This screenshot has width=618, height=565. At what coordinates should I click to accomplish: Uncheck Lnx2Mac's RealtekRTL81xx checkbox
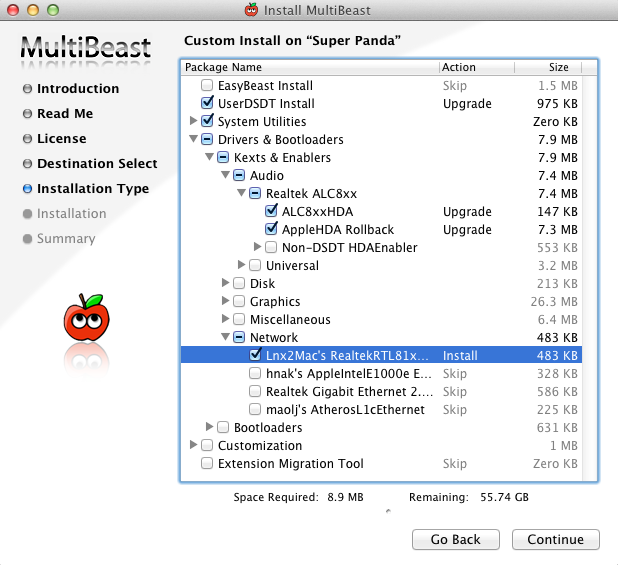point(255,355)
